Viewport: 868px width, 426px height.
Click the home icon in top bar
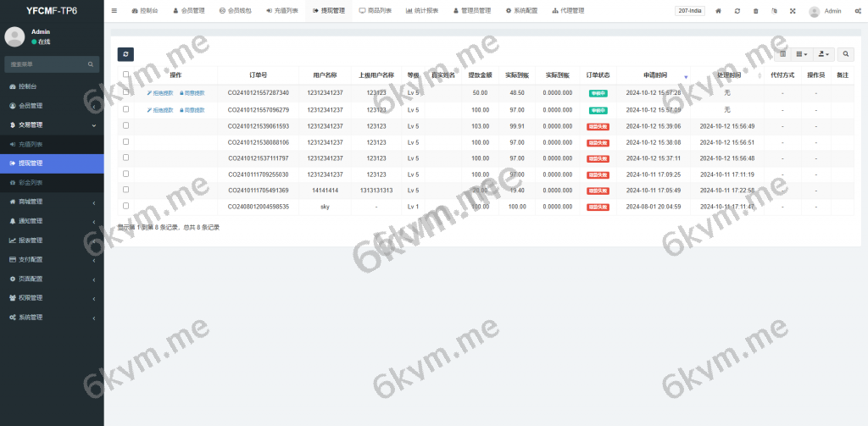719,11
